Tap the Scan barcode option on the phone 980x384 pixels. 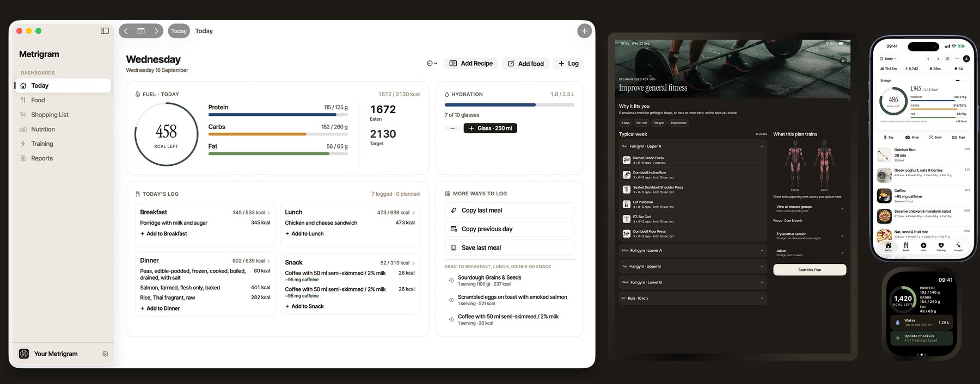click(935, 137)
